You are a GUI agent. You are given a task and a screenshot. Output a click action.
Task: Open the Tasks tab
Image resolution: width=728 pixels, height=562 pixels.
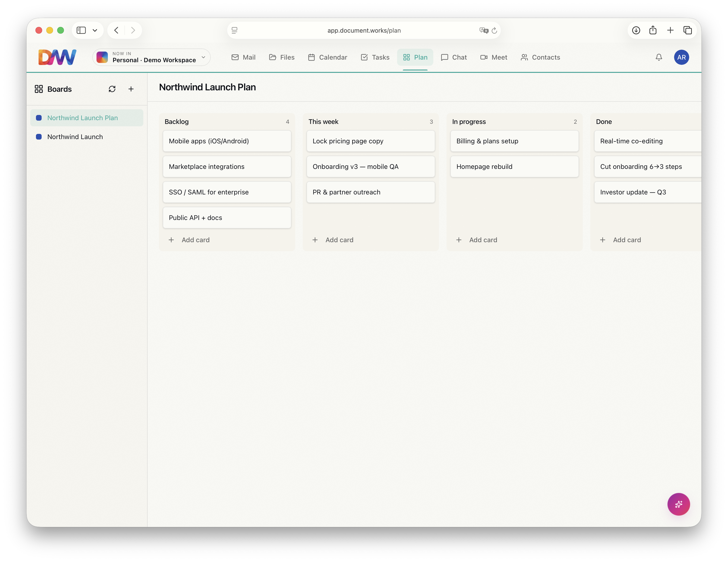(375, 57)
